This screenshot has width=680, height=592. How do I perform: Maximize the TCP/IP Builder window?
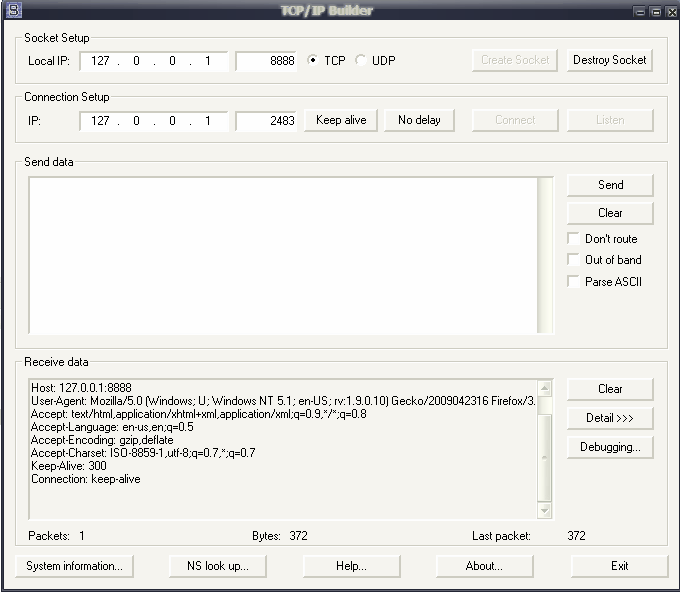click(x=656, y=12)
